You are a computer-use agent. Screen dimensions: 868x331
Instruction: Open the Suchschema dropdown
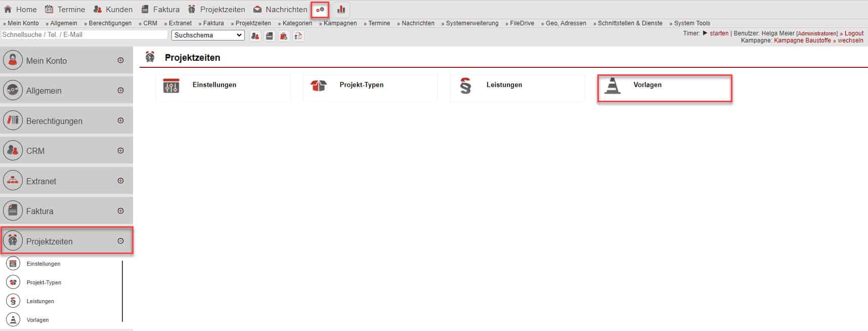[x=208, y=35]
